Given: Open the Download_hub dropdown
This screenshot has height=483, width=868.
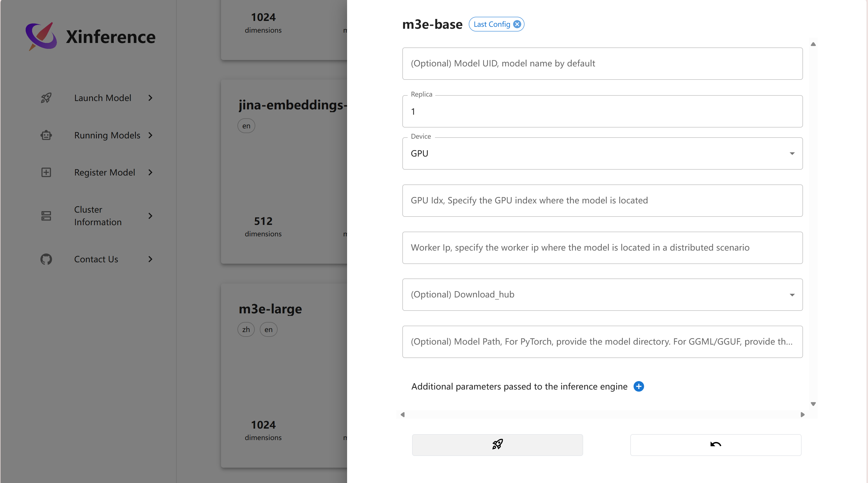Looking at the screenshot, I should tap(602, 295).
